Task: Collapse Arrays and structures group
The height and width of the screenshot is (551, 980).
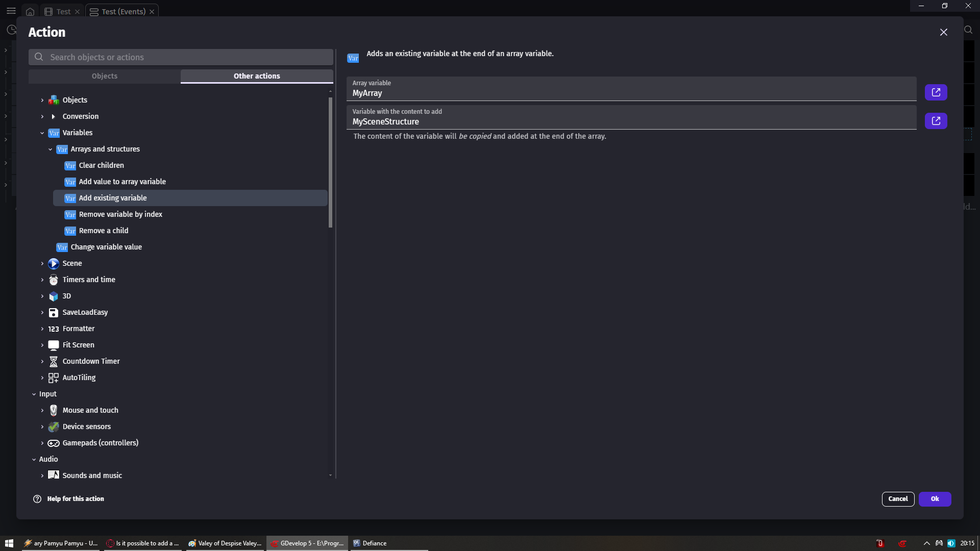Action: 51,149
